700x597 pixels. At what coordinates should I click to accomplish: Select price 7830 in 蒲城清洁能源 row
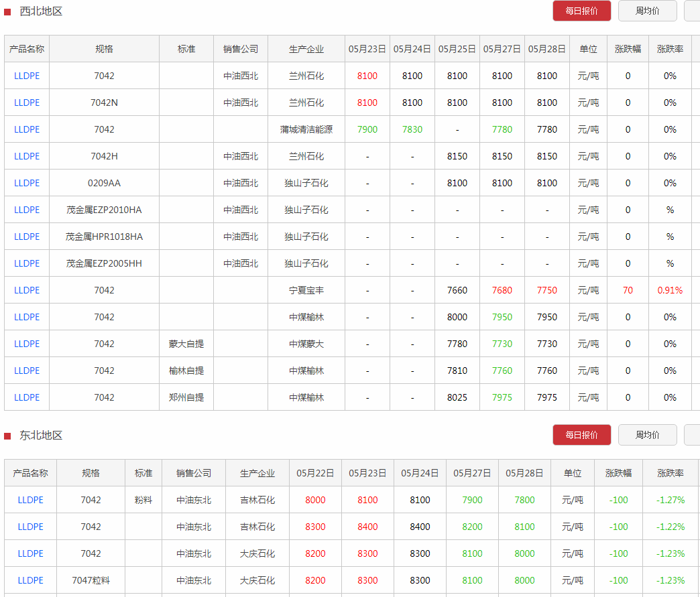point(412,129)
